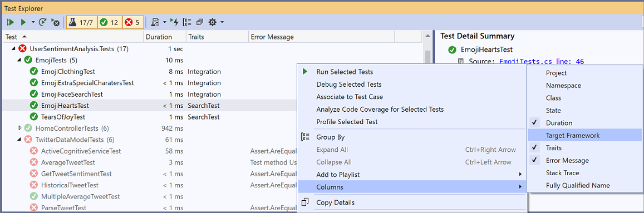This screenshot has width=644, height=213.
Task: Open the settings gear icon
Action: pos(212,22)
